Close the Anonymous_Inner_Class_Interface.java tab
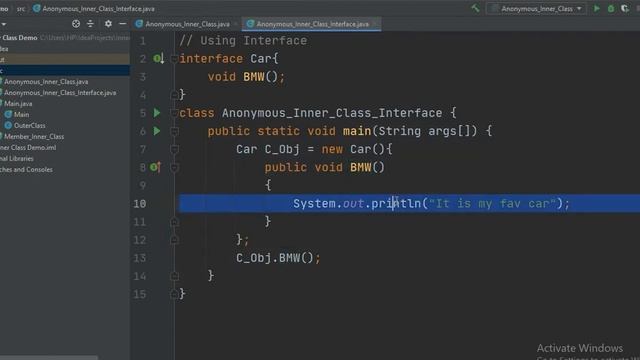 [375, 24]
